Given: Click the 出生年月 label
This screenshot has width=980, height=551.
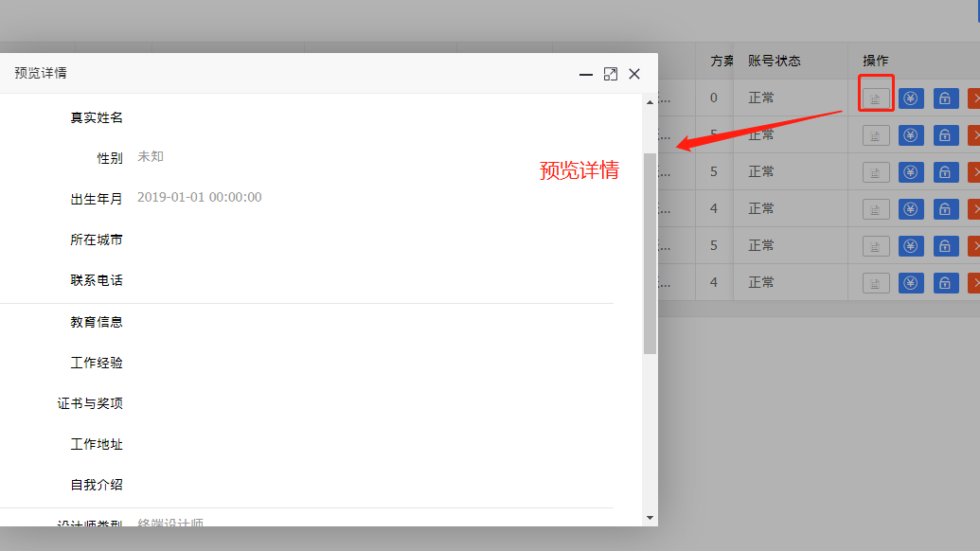Looking at the screenshot, I should point(97,199).
